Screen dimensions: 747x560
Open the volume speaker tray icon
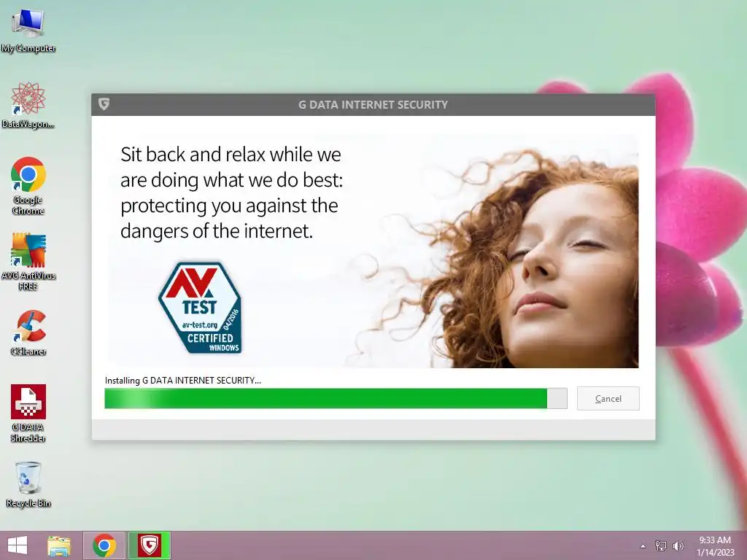pos(678,545)
